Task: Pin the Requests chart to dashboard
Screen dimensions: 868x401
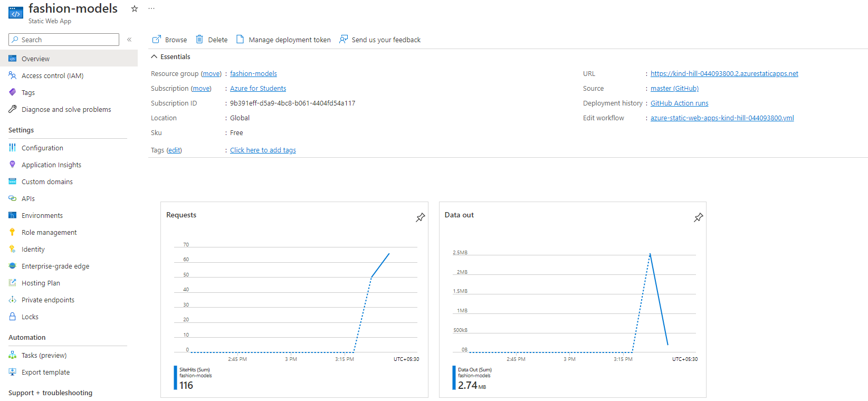Action: click(x=420, y=217)
